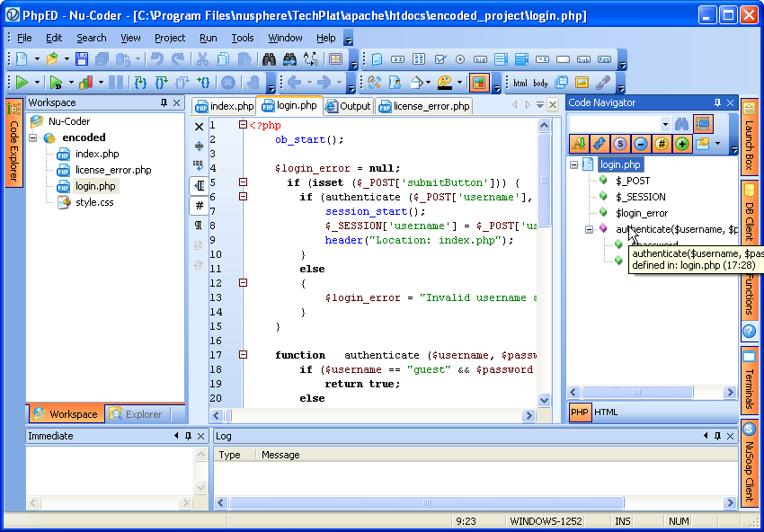The height and width of the screenshot is (532, 764).
Task: Click the Cut scissors icon
Action: pyautogui.click(x=202, y=59)
